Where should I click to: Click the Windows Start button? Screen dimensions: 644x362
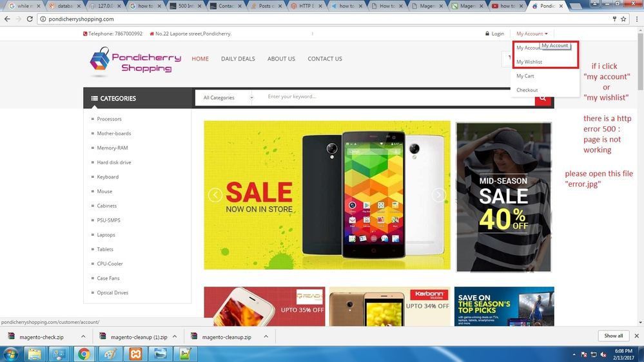pos(9,354)
